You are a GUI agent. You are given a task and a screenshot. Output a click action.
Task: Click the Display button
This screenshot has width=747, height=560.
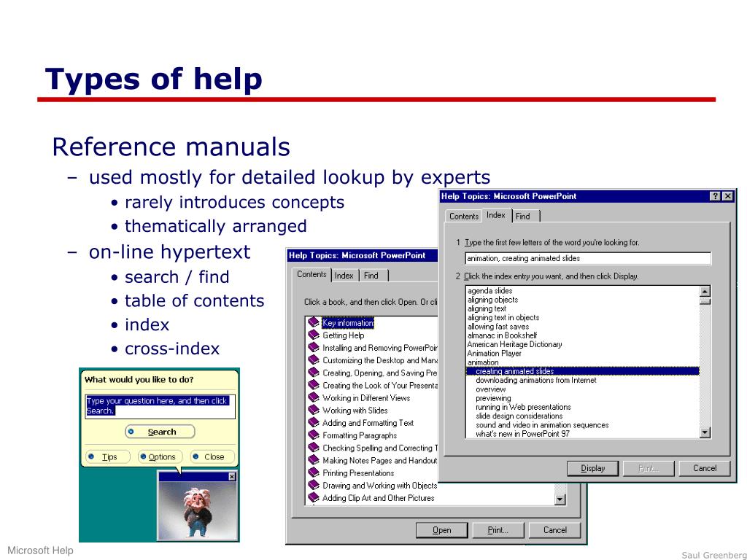592,469
